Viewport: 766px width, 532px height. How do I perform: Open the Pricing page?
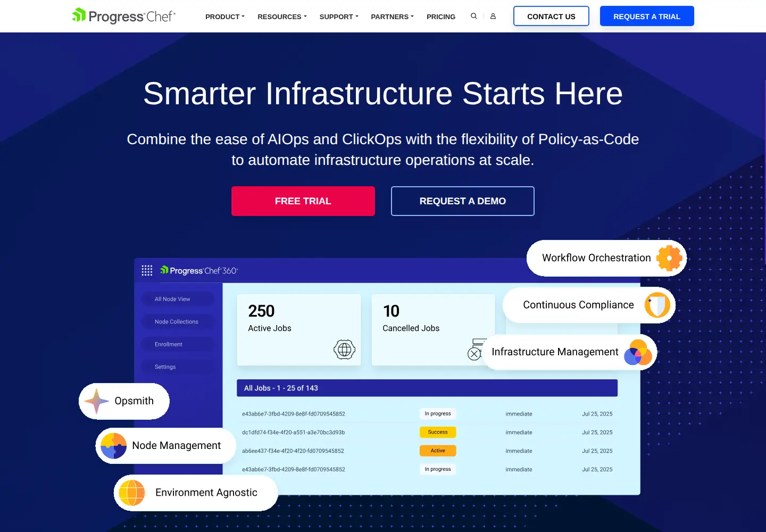coord(441,16)
